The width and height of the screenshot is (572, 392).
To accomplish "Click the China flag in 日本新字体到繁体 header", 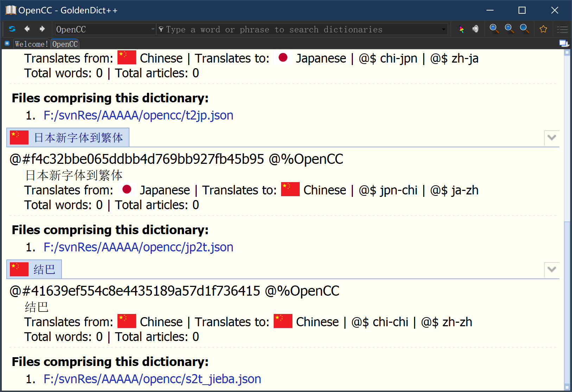I will (19, 137).
